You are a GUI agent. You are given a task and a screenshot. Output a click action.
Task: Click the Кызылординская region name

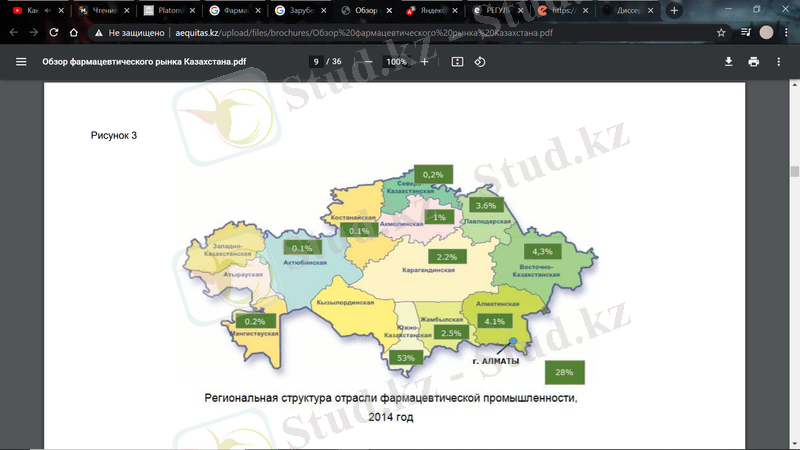point(345,303)
